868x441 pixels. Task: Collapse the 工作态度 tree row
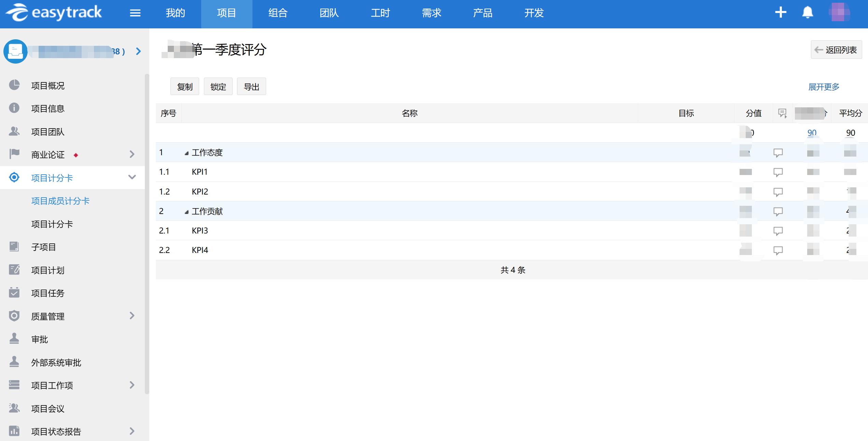tap(187, 153)
